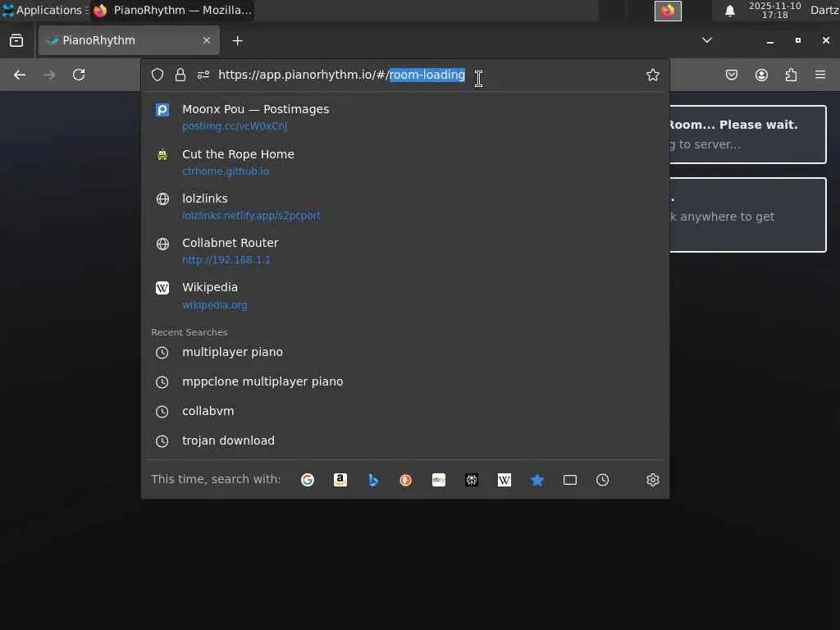Viewport: 840px width, 630px height.
Task: Search History via clock icon
Action: (x=603, y=480)
